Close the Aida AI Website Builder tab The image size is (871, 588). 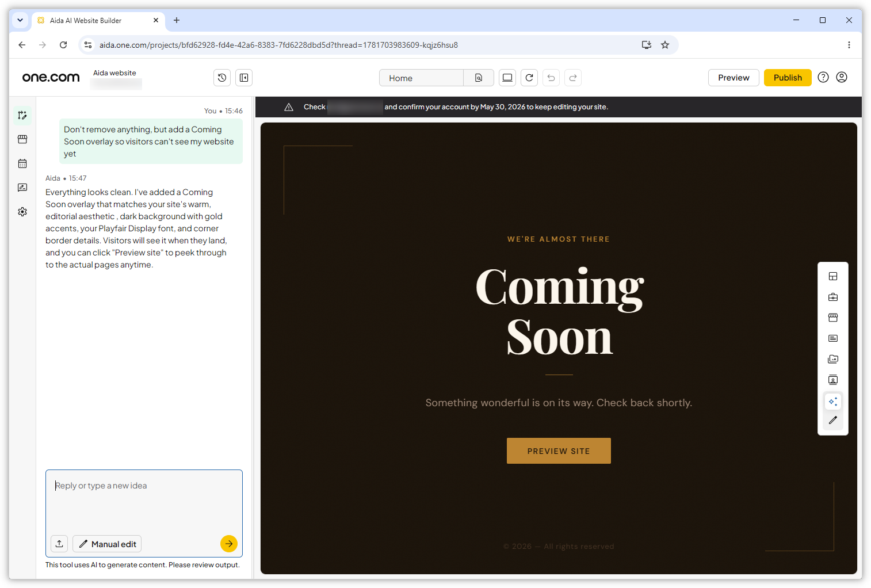(156, 20)
